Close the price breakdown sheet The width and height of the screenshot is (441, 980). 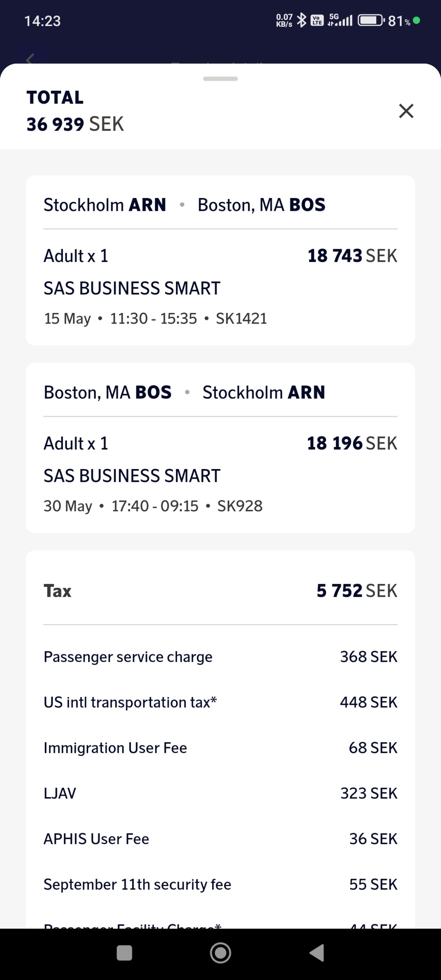tap(406, 111)
